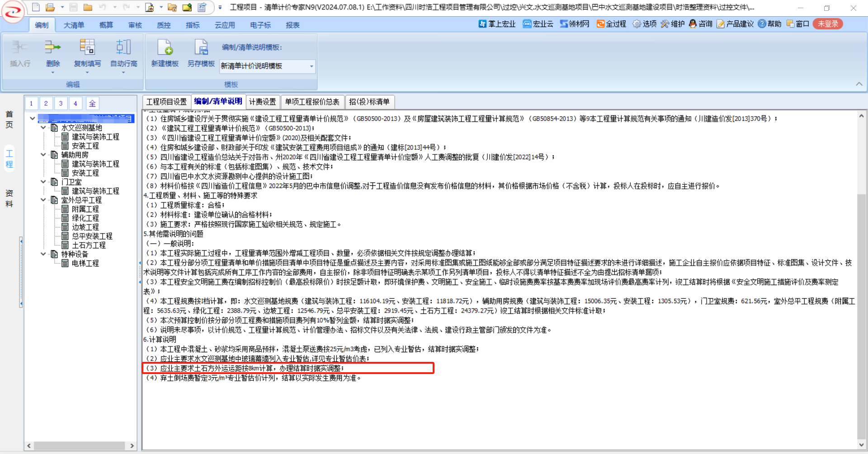Open project file icon in quick toolbar
Viewport: 868px width, 454px height.
point(50,7)
